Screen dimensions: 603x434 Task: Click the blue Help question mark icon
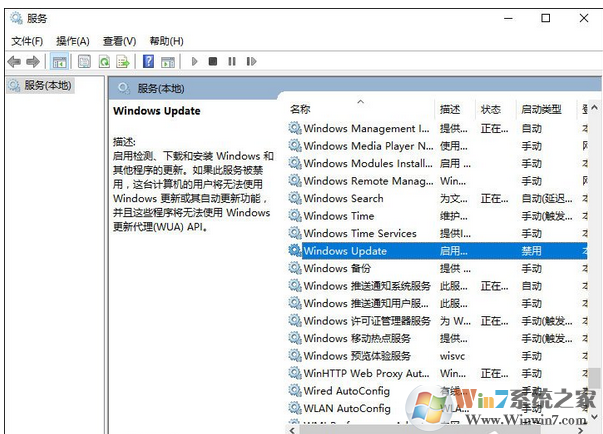148,62
